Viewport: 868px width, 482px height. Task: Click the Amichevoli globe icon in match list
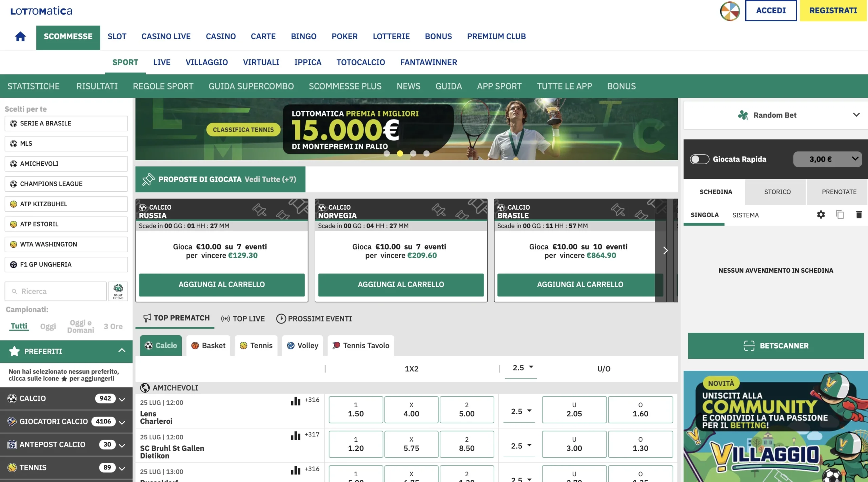pos(145,388)
